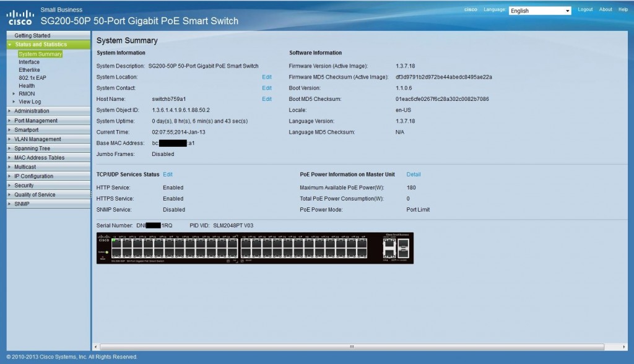The image size is (634, 364).
Task: Open the About link
Action: pos(606,9)
